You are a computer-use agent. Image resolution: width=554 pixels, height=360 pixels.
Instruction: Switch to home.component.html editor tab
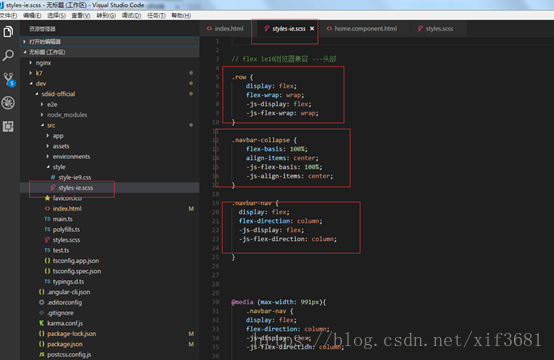click(x=362, y=29)
